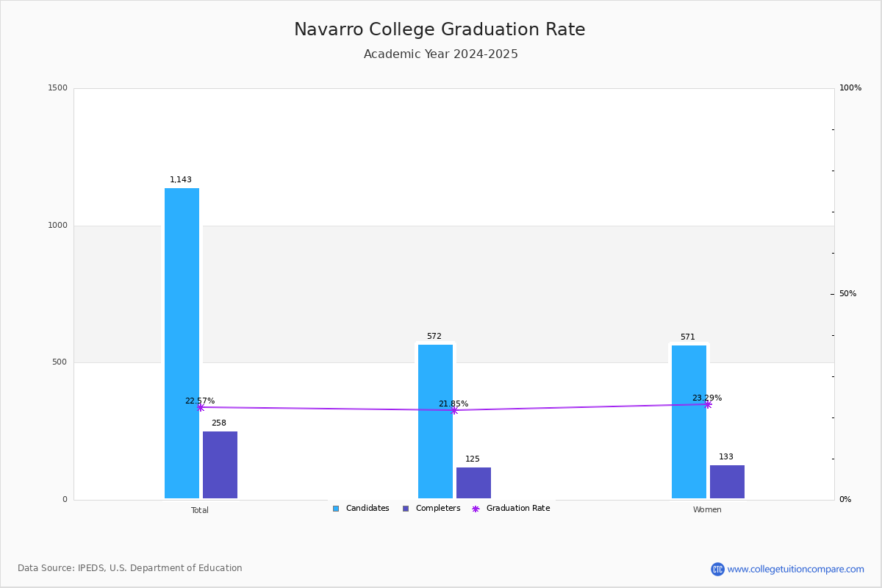
Task: Click the Total candidates bar 1,143
Action: point(182,343)
